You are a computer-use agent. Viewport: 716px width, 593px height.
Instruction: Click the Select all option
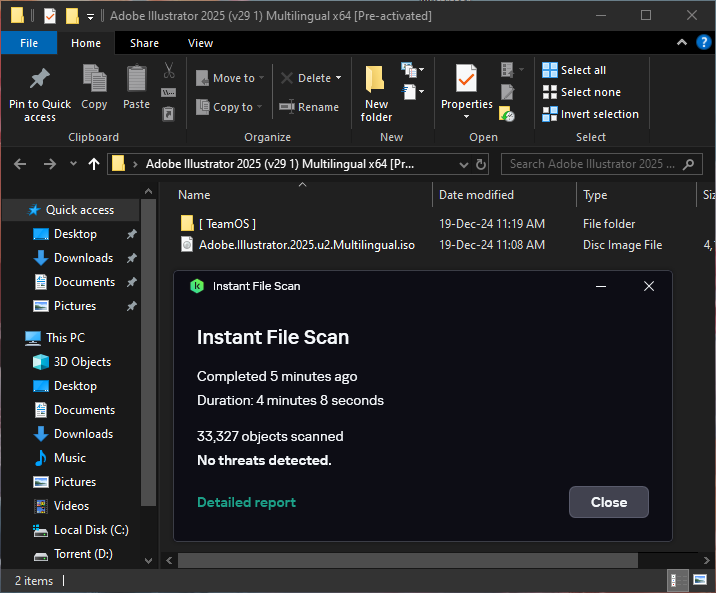[x=574, y=70]
